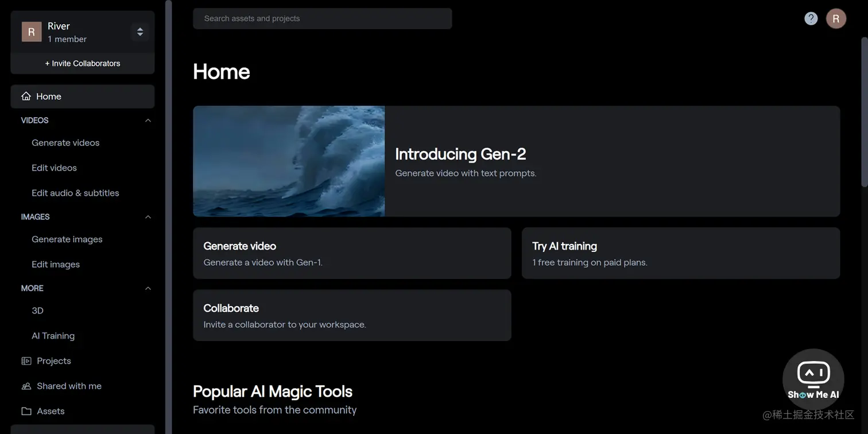Open the help question mark icon
Screen dimensions: 868x434
[811, 18]
